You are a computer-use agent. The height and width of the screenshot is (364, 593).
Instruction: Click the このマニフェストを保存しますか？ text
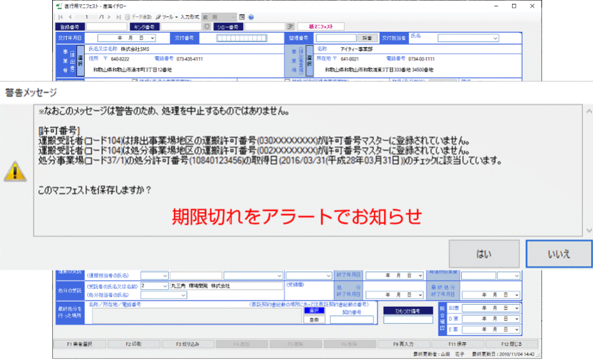95,190
